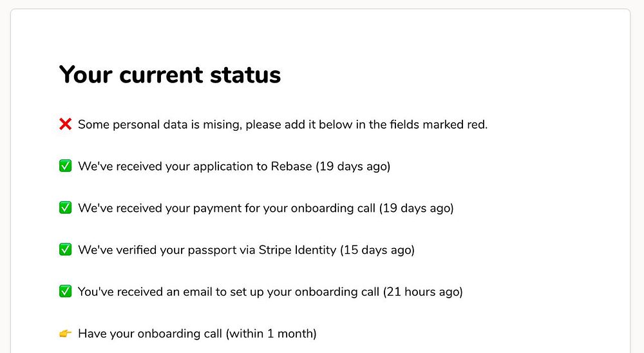Click the green check beside payment received
Image resolution: width=644 pixels, height=353 pixels.
[x=65, y=207]
